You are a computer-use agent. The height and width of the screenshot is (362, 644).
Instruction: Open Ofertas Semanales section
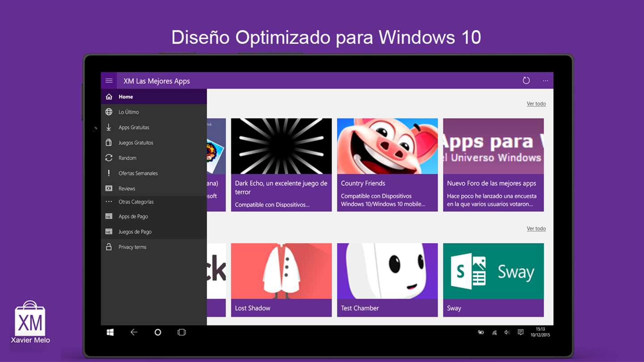click(x=154, y=173)
